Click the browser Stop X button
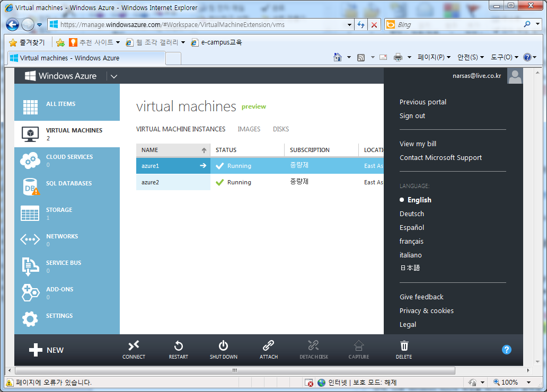The image size is (547, 392). (x=374, y=25)
